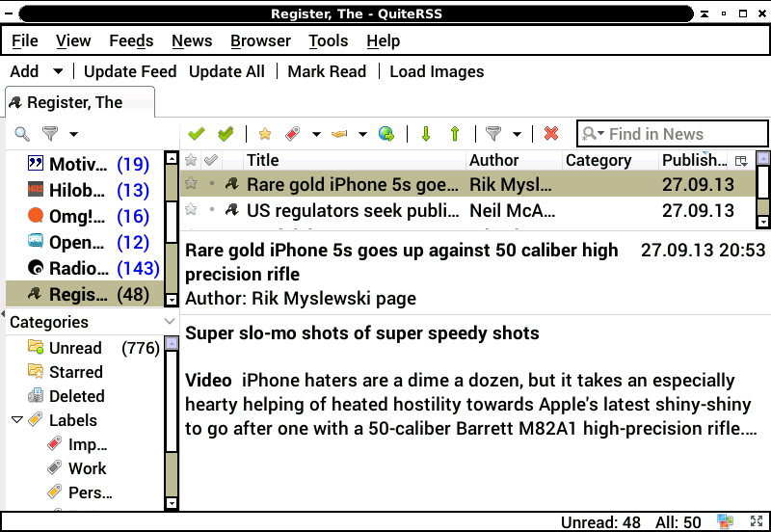Open news in external browser globe icon
771x532 pixels.
[x=386, y=134]
